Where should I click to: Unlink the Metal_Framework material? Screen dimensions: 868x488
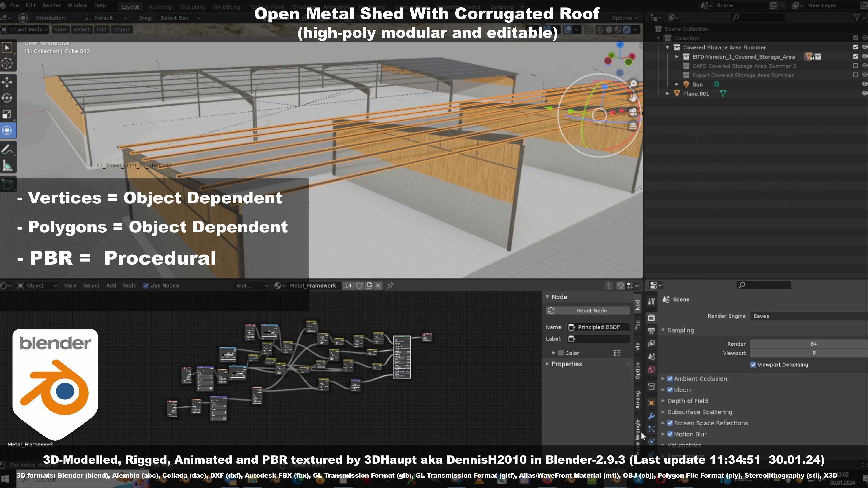coord(378,286)
